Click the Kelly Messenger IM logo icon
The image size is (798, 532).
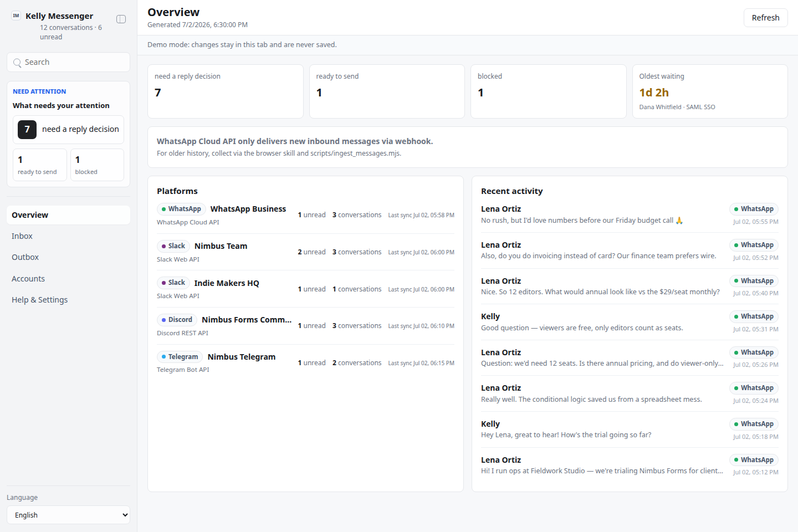point(16,16)
